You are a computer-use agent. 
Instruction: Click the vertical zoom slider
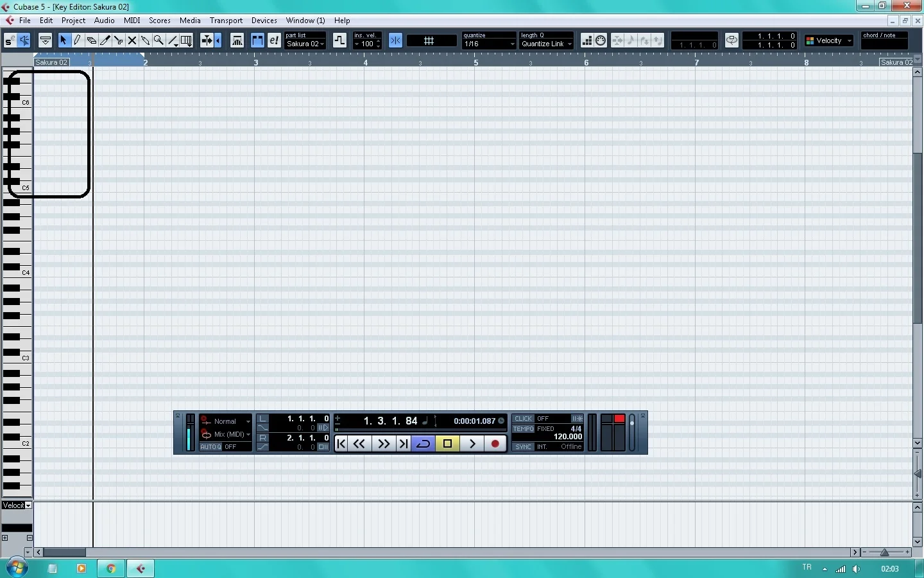point(918,474)
